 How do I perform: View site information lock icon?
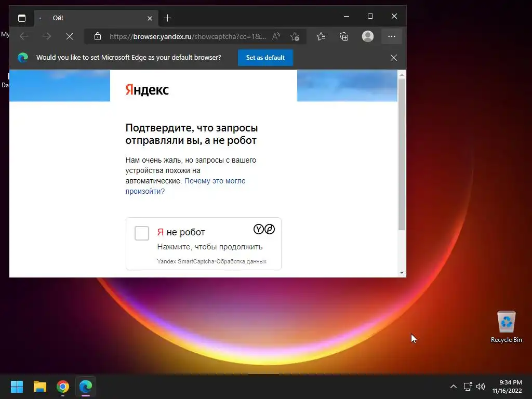[x=98, y=36]
